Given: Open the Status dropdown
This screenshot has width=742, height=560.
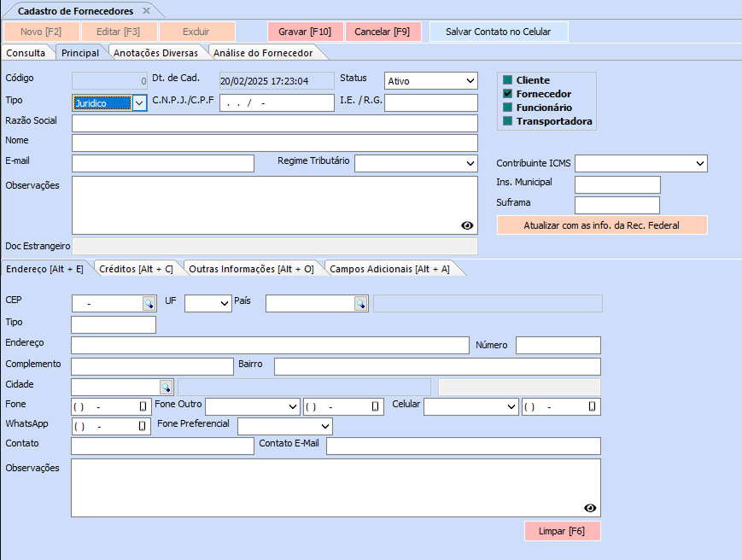Looking at the screenshot, I should click(470, 81).
